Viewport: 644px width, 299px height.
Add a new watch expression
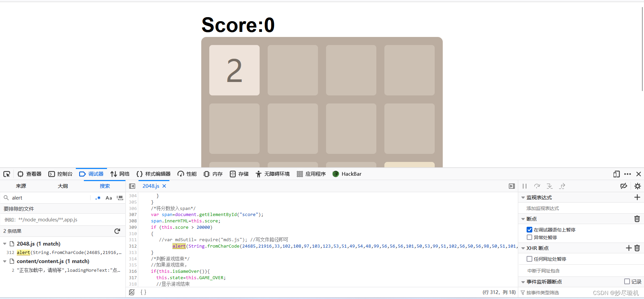pos(637,198)
